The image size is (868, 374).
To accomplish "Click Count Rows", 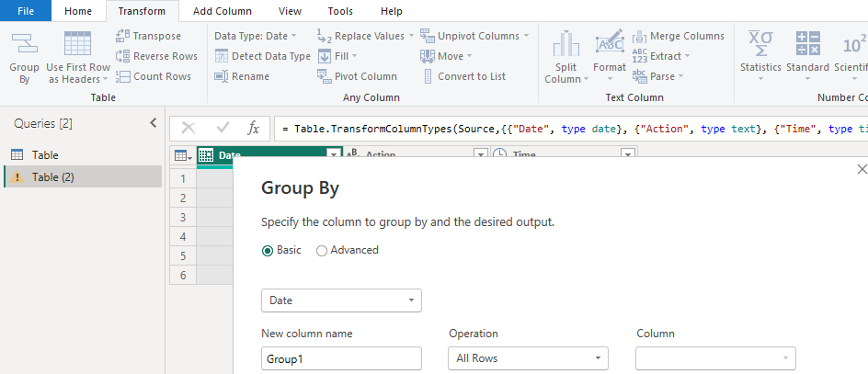I will (154, 76).
